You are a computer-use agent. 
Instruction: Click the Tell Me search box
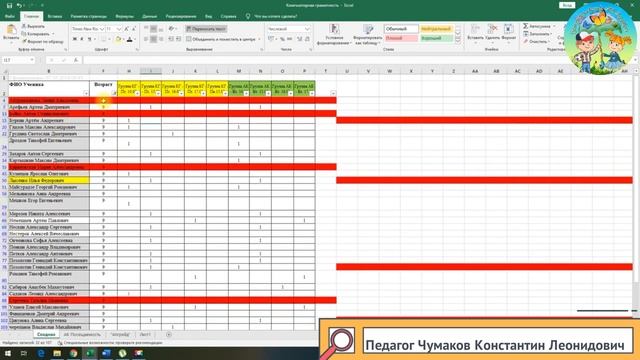[272, 16]
